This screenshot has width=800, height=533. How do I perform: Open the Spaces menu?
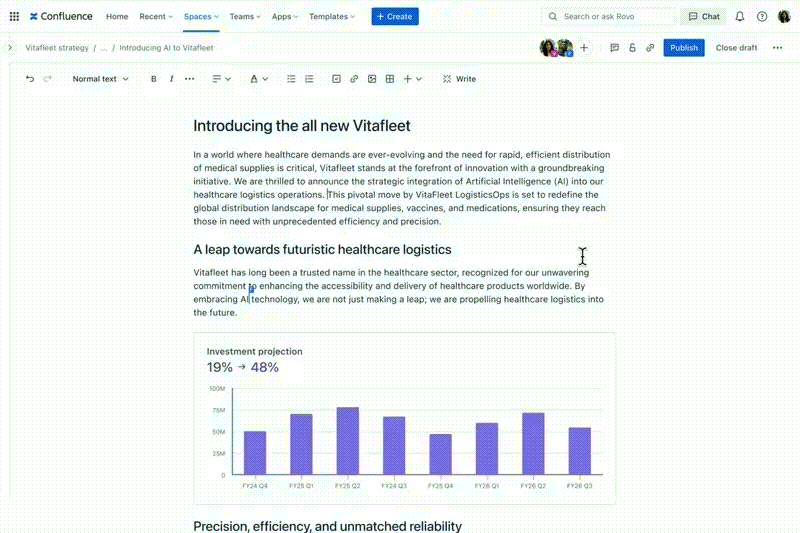[201, 17]
